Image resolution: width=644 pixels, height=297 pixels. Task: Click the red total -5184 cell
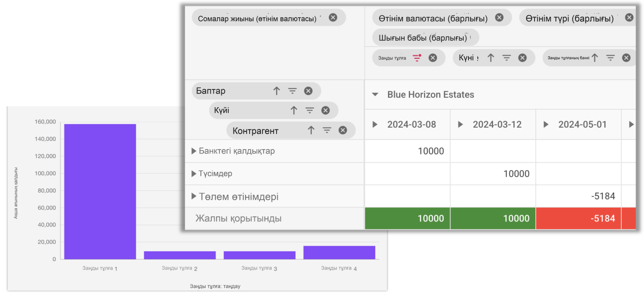578,218
